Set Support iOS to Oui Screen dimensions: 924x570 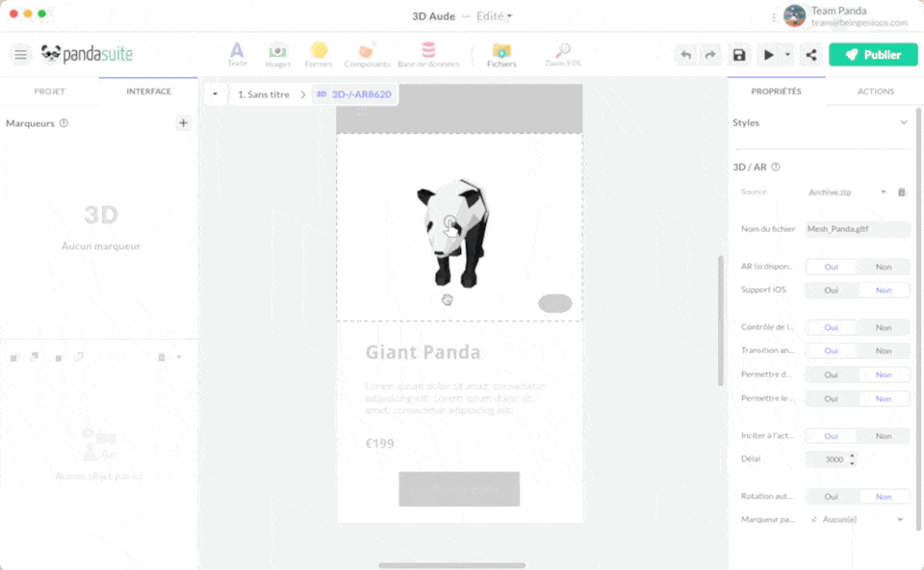pos(831,290)
